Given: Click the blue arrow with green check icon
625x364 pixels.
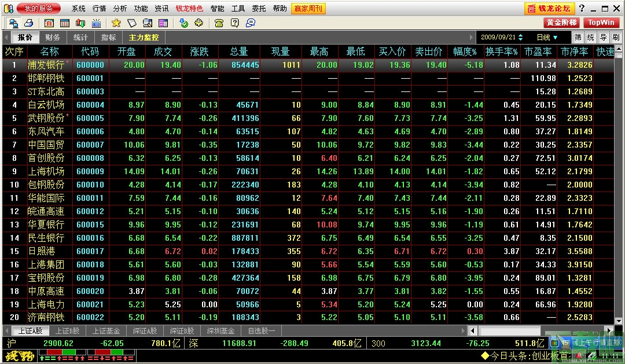Looking at the screenshot, I should click(183, 23).
